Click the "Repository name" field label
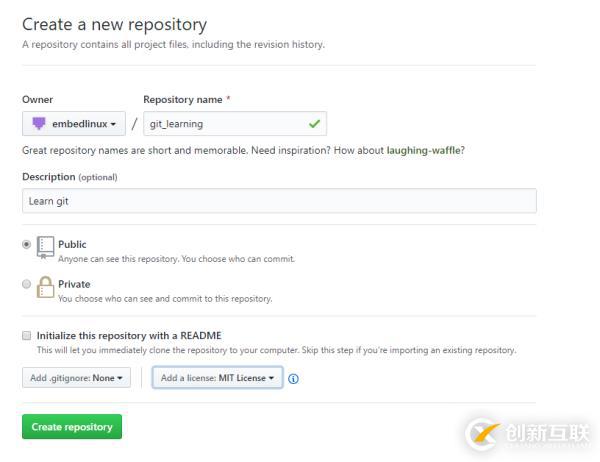600x462 pixels. 183,100
